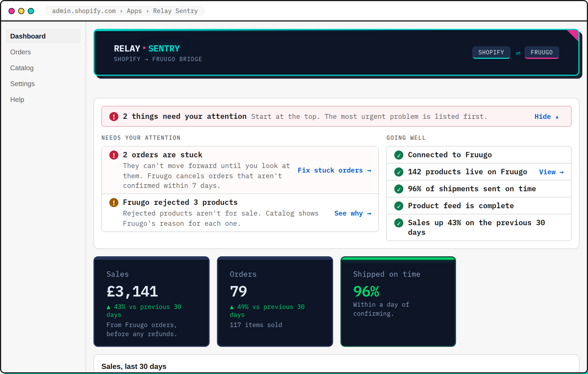Open Help in the sidebar
The image size is (588, 374).
(x=43, y=100)
